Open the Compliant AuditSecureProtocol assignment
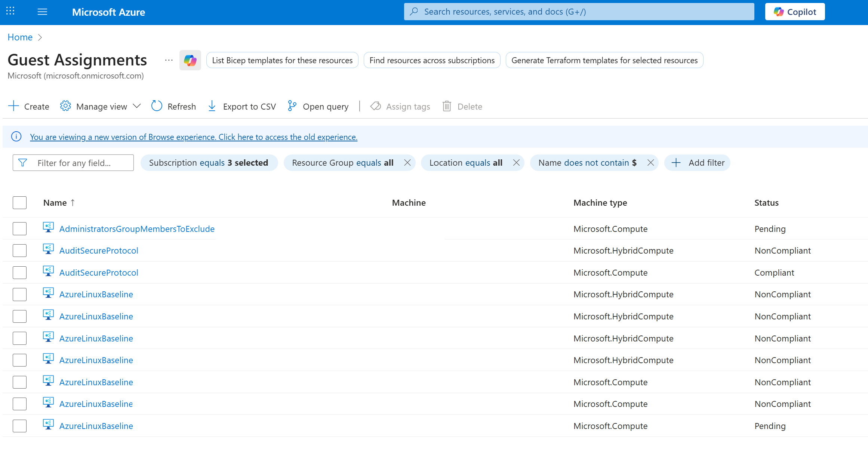The height and width of the screenshot is (469, 868). [99, 272]
